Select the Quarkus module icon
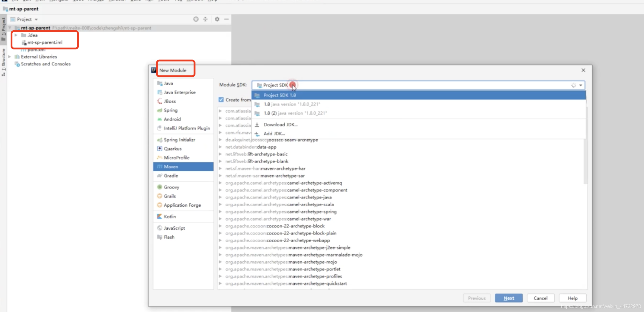Screen dimensions: 644x312 pyautogui.click(x=160, y=149)
